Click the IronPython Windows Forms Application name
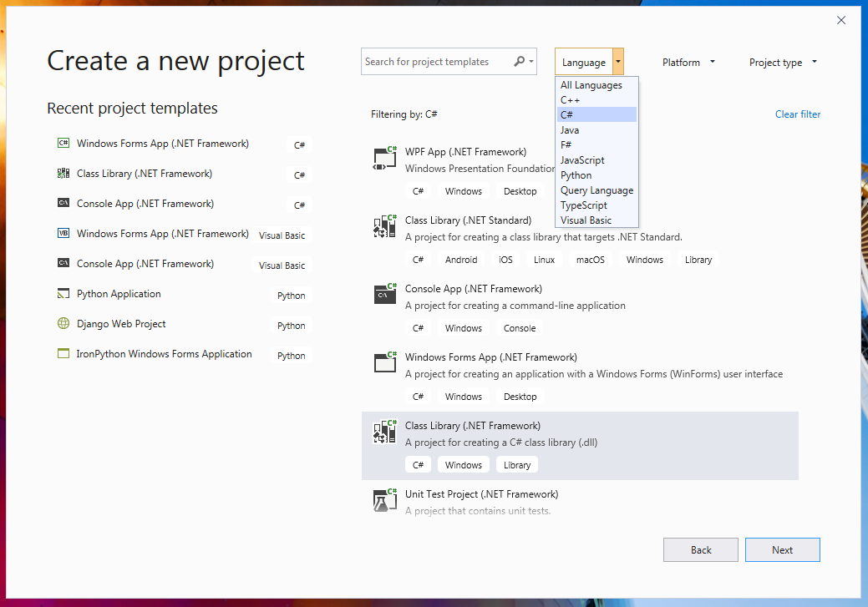 click(x=164, y=353)
